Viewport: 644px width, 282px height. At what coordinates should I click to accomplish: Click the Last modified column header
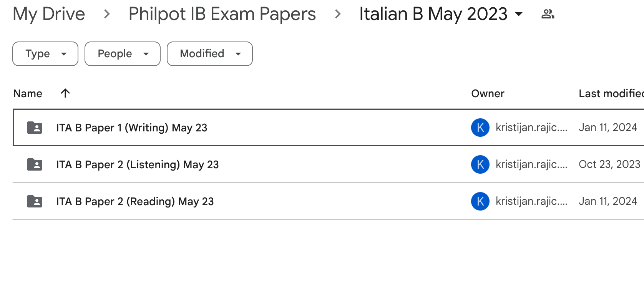click(610, 93)
